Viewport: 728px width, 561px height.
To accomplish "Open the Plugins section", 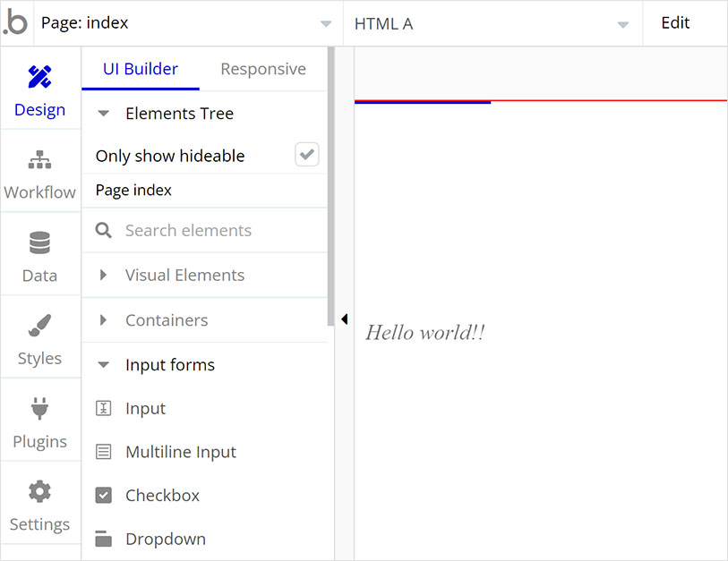I will [x=39, y=419].
